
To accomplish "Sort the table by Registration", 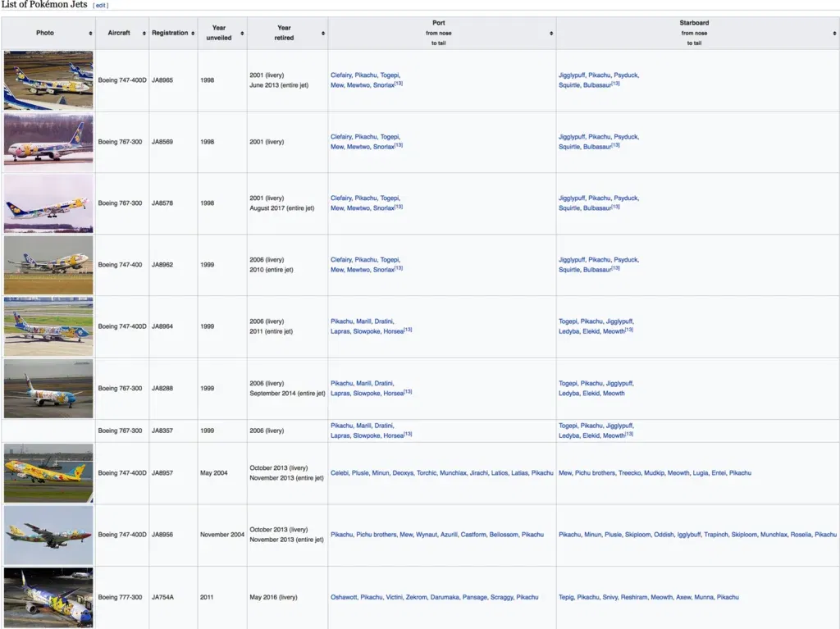I will [x=193, y=34].
